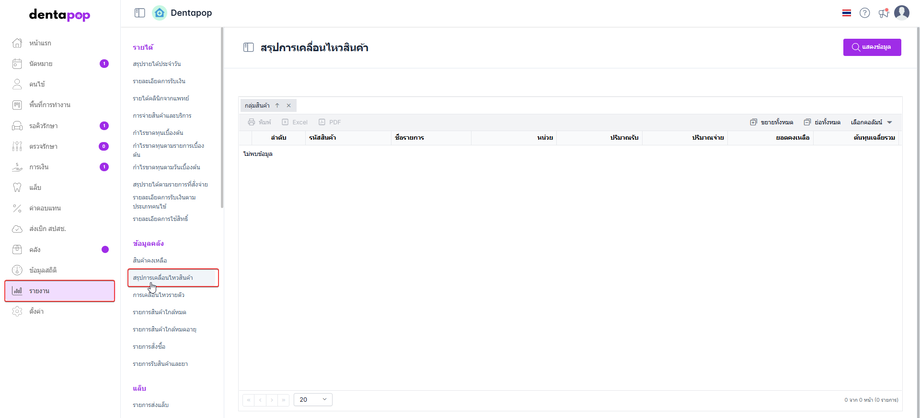Sort by the ปริมาณรับ column header

pyautogui.click(x=600, y=138)
